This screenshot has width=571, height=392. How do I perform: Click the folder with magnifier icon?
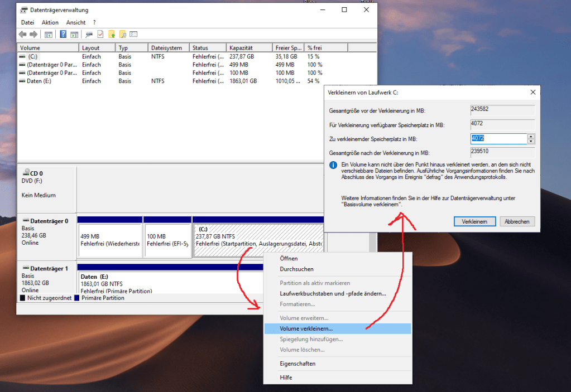123,35
